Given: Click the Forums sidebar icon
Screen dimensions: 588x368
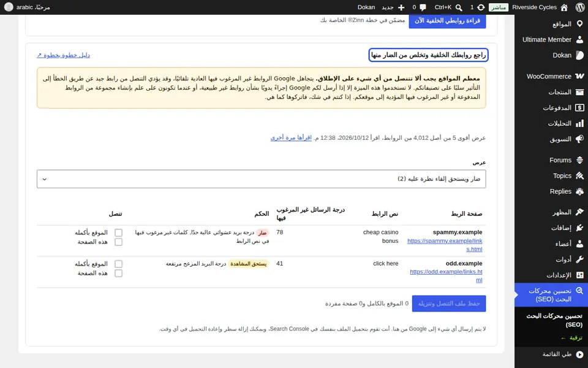Looking at the screenshot, I should tap(579, 160).
